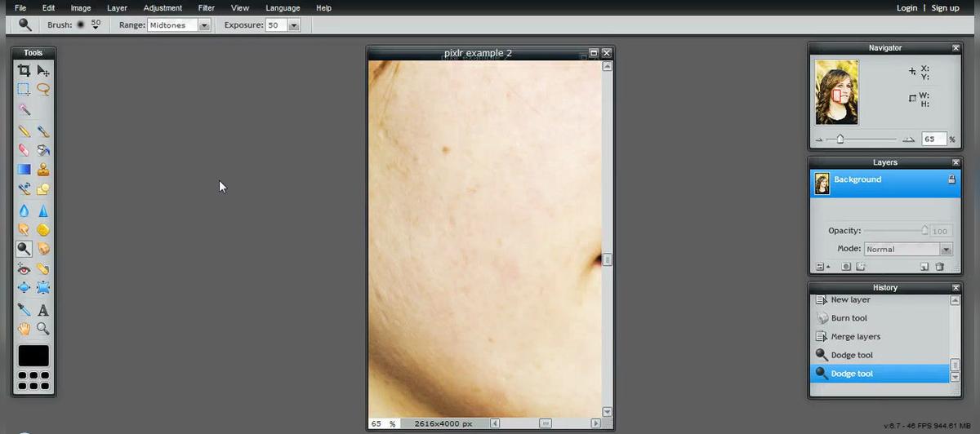Click the black foreground color swatch
Image resolution: width=980 pixels, height=434 pixels.
(x=33, y=356)
